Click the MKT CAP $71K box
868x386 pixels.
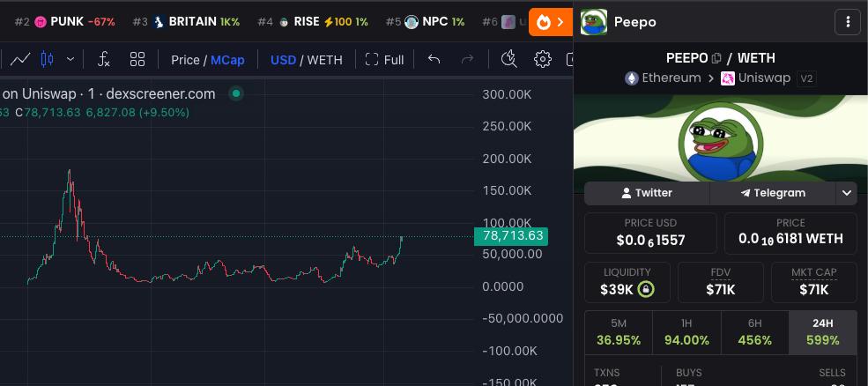pos(813,282)
